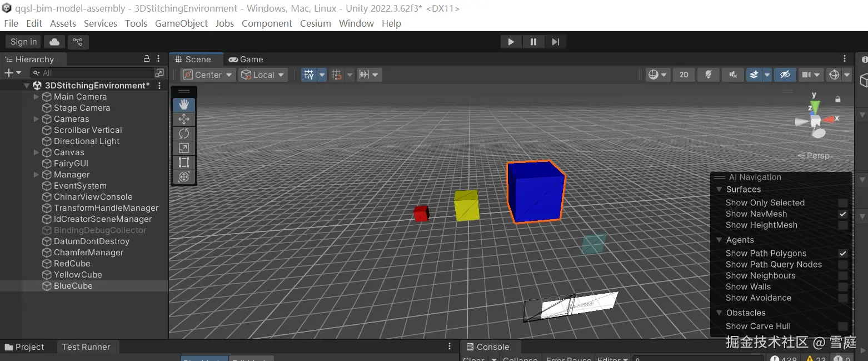This screenshot has height=361, width=868.
Task: Toggle grid snapping icon
Action: pyautogui.click(x=337, y=75)
